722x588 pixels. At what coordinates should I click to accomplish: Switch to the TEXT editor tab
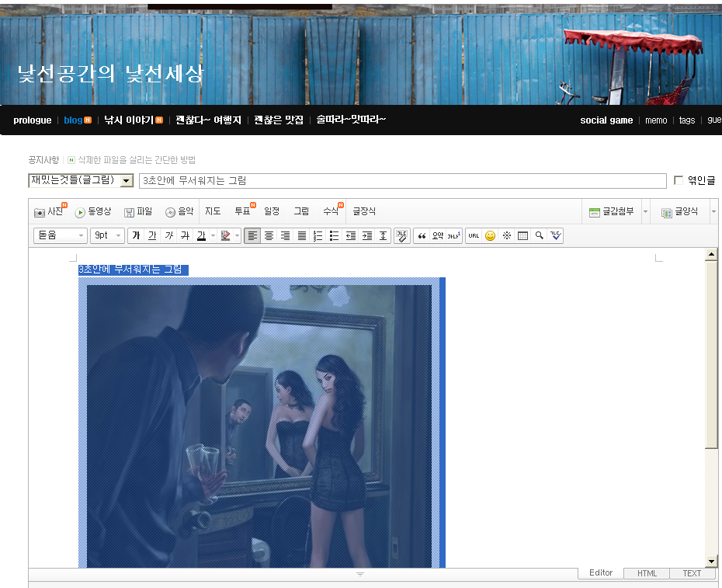(692, 573)
